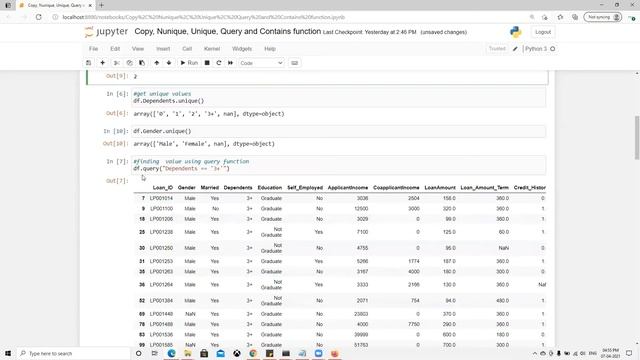This screenshot has width=640, height=360.
Task: Open browser Favorites star icon
Action: click(x=560, y=17)
